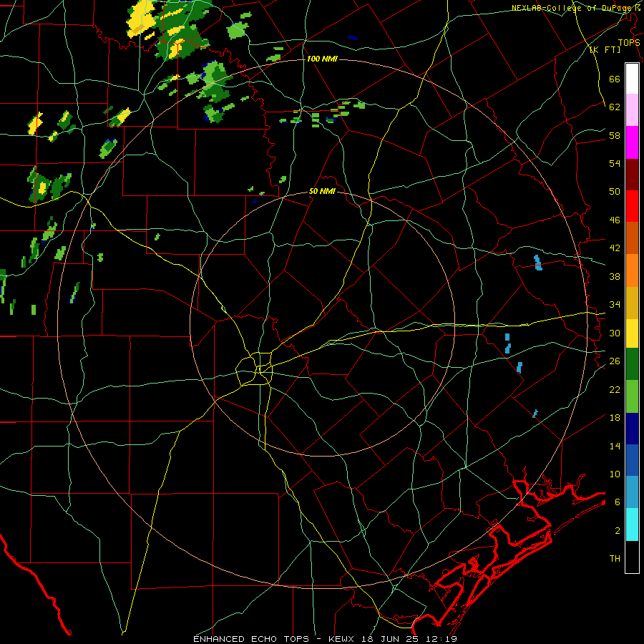
Task: Click the dark green legend swatch
Action: click(x=632, y=364)
